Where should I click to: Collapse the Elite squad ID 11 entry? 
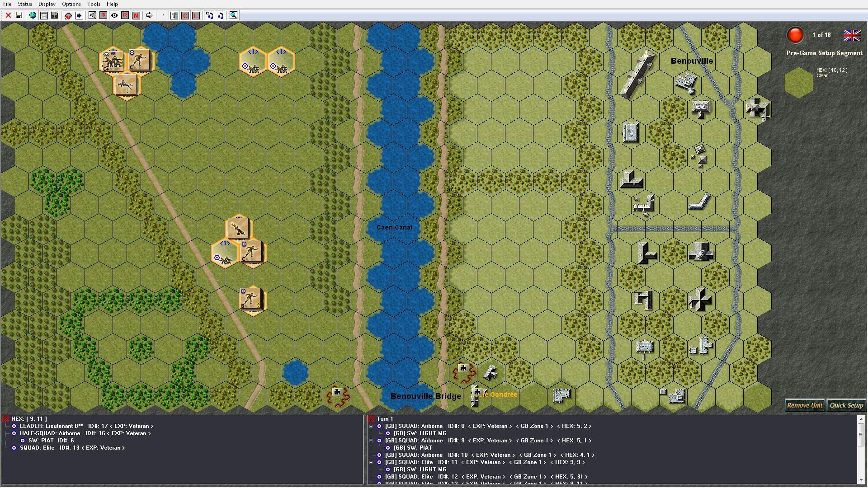click(x=371, y=462)
